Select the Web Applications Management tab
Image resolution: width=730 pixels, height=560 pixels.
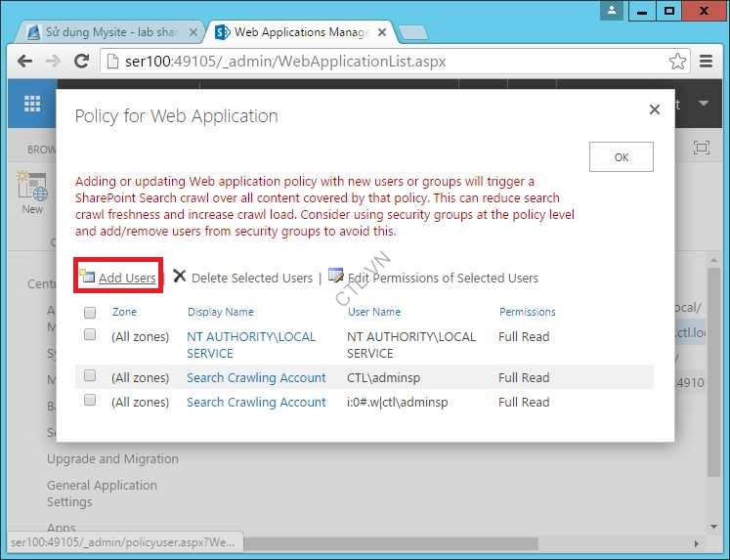[293, 32]
